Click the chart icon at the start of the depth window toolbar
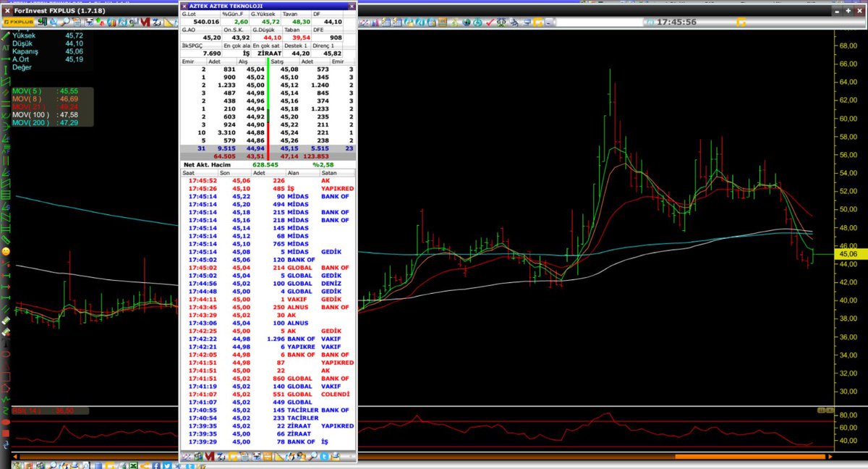The width and height of the screenshot is (868, 469). (x=186, y=457)
